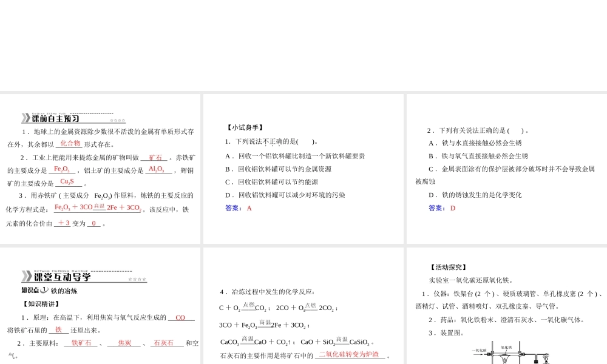The image size is (607, 364).
Task: Click the red equation Fe2O3 + 3CO → 2Fe + 3CO2
Action: pos(98,207)
